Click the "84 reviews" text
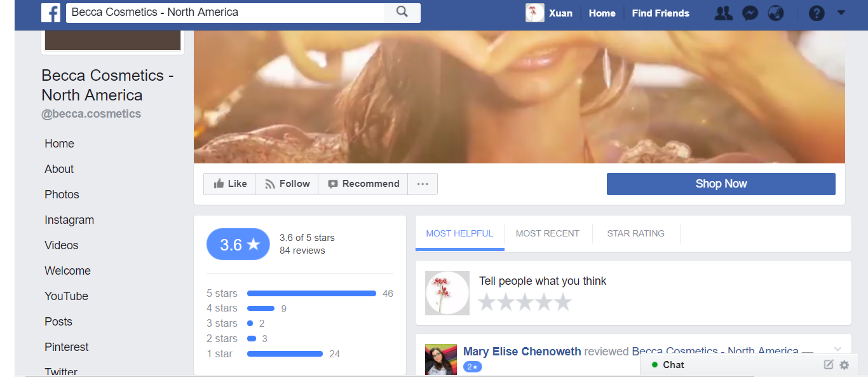 302,250
